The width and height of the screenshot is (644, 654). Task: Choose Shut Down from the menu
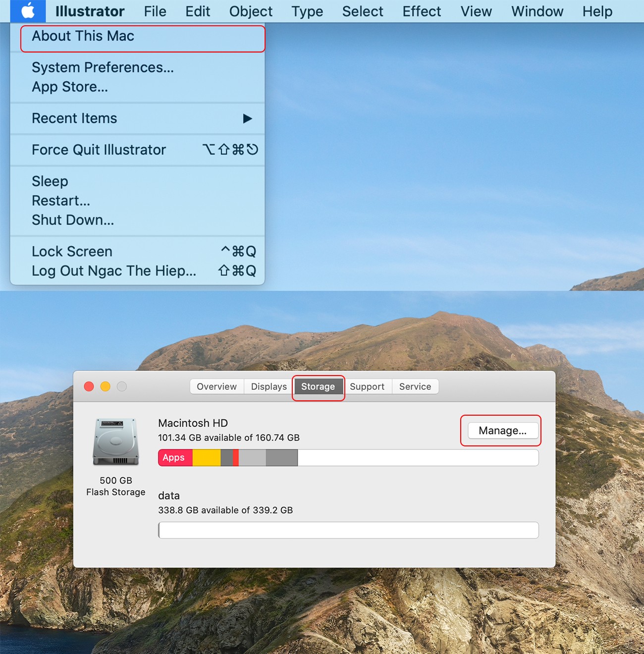coord(137,220)
